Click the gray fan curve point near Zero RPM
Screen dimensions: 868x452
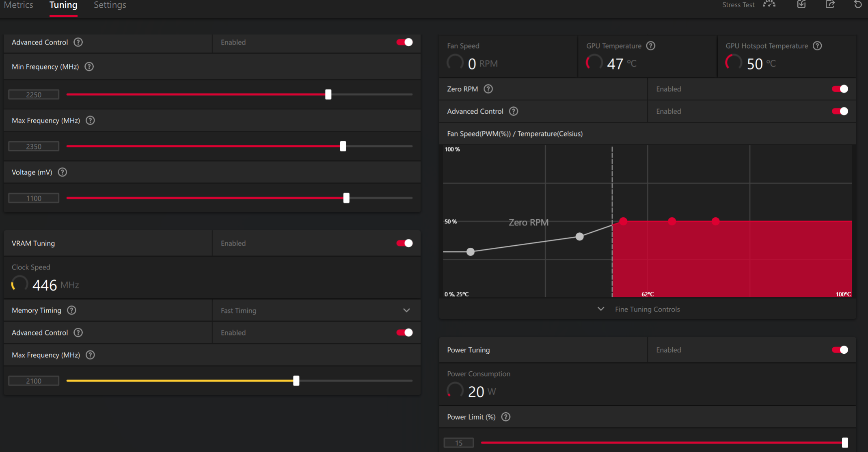pyautogui.click(x=579, y=237)
